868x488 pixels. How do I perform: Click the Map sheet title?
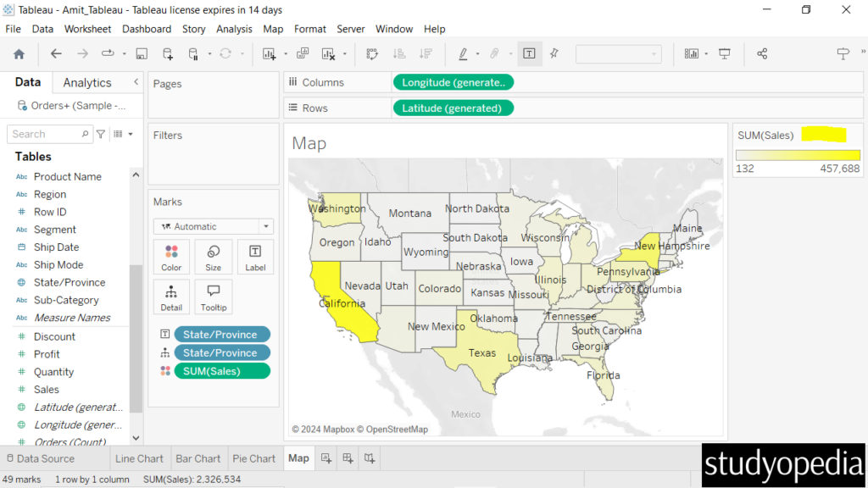[x=309, y=143]
